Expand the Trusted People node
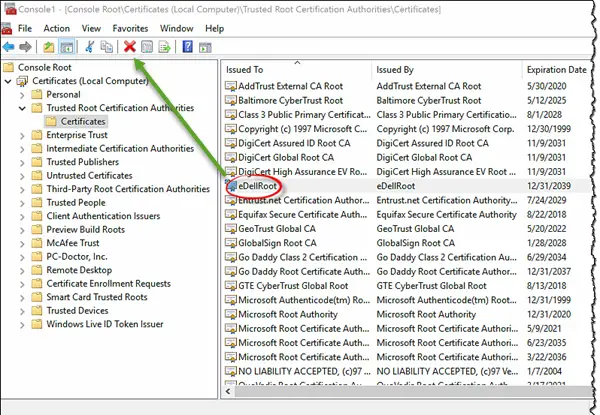The width and height of the screenshot is (600, 415). pos(22,203)
